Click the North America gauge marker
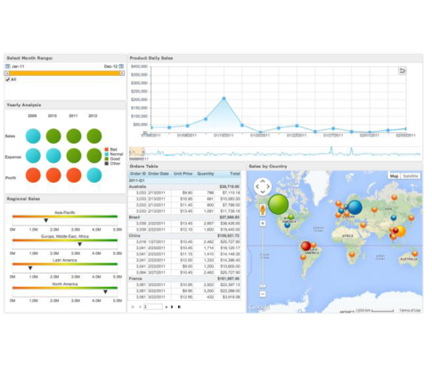 click(105, 292)
